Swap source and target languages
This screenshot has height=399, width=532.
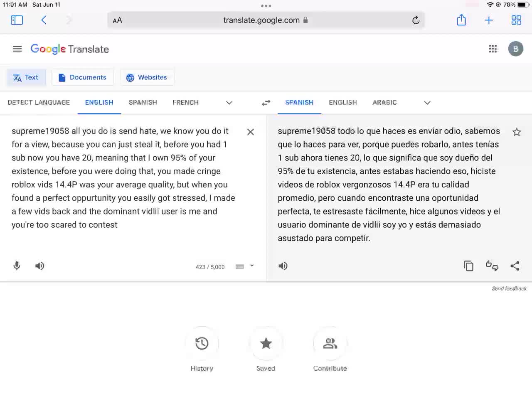pyautogui.click(x=266, y=103)
